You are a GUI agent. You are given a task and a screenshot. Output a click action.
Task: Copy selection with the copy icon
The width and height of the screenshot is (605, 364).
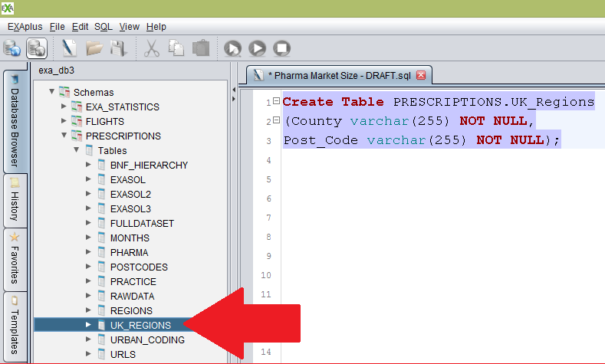[x=176, y=48]
